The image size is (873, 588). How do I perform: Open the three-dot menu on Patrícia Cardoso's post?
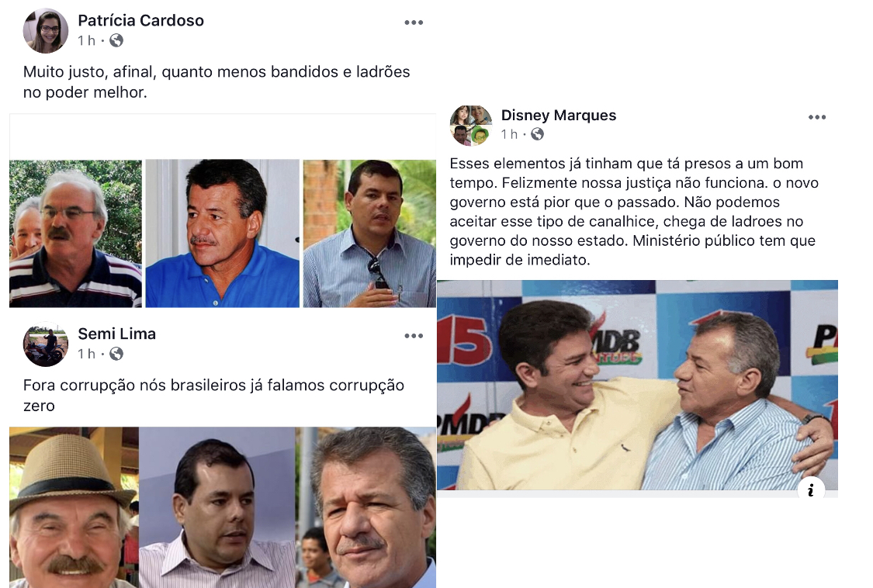click(x=414, y=22)
